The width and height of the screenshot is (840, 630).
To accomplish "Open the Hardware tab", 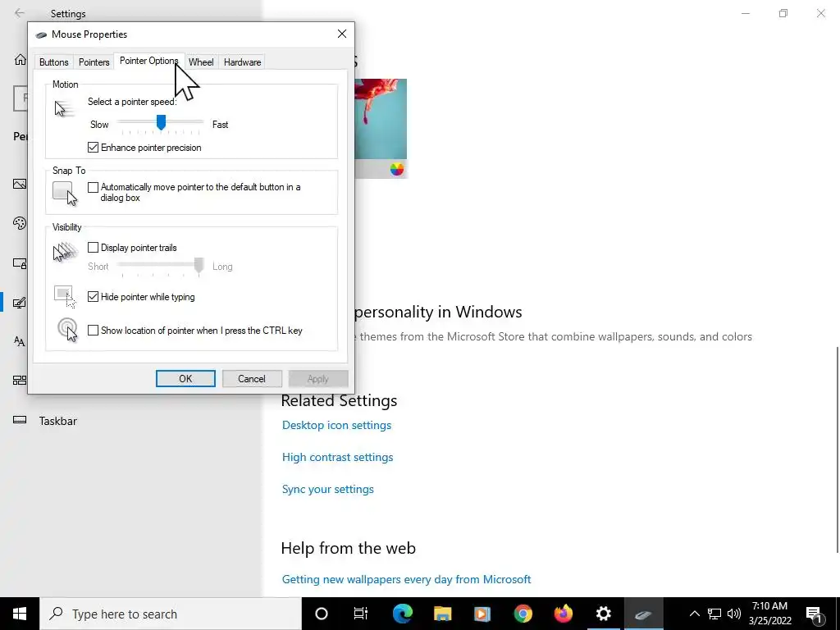I will point(242,62).
